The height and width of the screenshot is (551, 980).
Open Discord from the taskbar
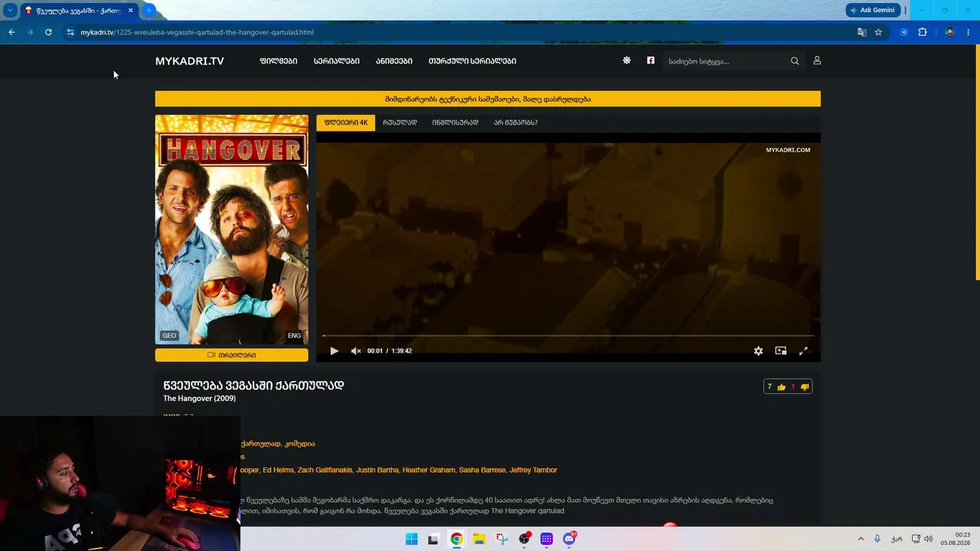(569, 539)
